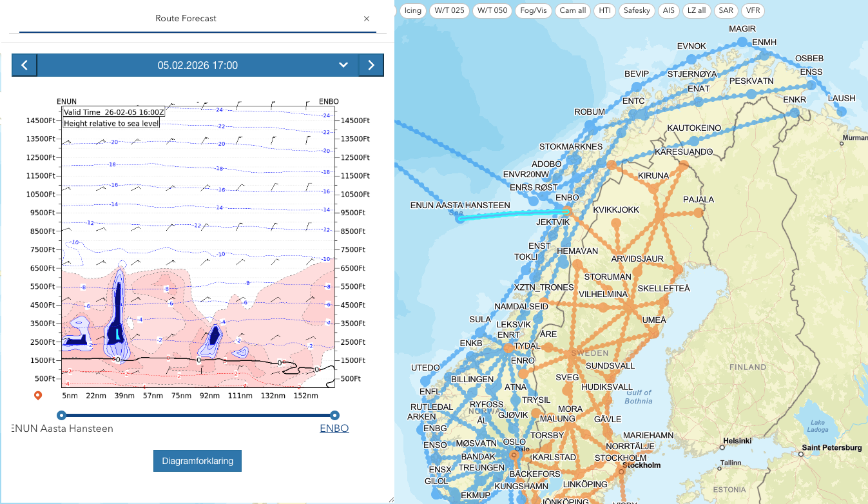868x504 pixels.
Task: Open the forecast time dropdown chevron
Action: (x=343, y=65)
